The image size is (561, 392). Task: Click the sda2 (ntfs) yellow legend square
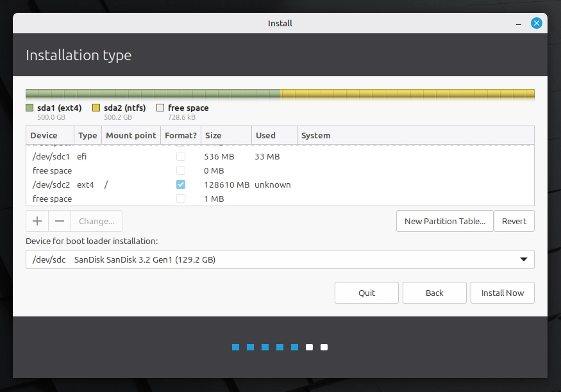(x=97, y=108)
